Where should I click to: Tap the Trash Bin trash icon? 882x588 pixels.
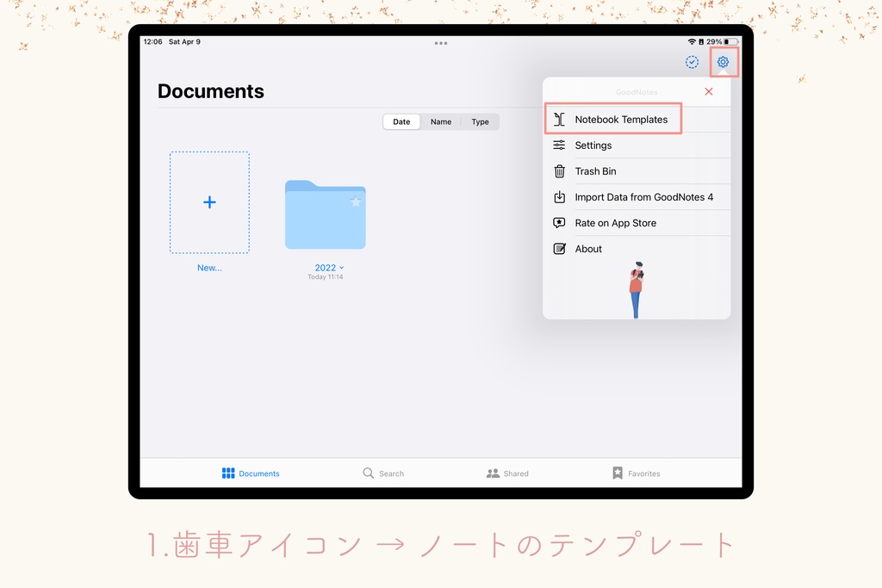click(x=561, y=170)
